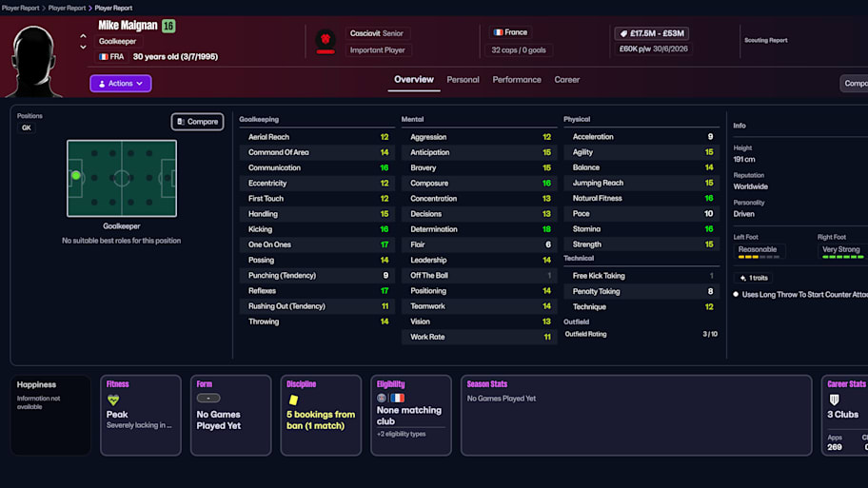
Task: Click the red club badge icon
Action: [325, 40]
